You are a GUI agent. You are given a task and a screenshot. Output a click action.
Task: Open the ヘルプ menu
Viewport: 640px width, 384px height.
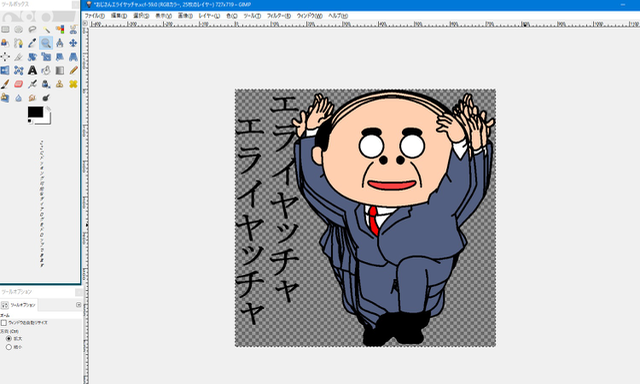(x=338, y=16)
